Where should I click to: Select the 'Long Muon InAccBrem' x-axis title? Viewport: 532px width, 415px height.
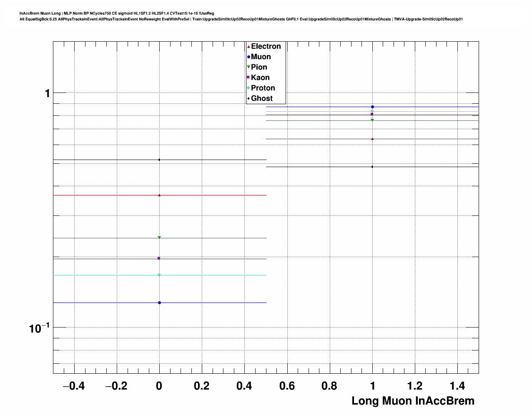[x=413, y=401]
